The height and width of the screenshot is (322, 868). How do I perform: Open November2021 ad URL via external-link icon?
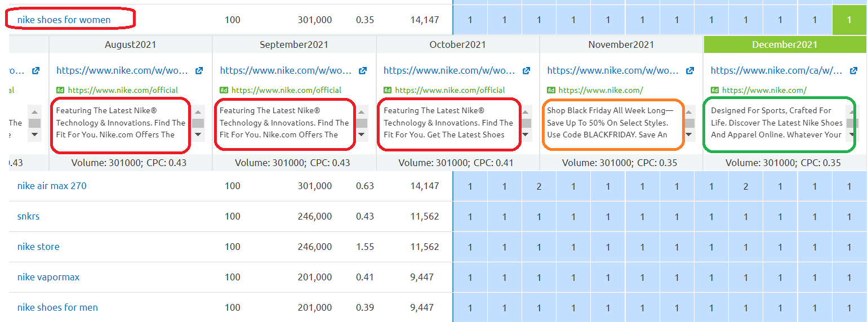pos(690,71)
